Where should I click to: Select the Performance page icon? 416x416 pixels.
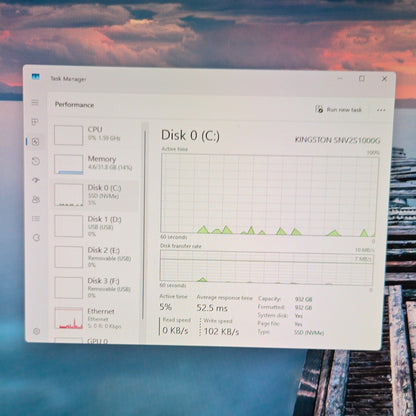point(36,142)
